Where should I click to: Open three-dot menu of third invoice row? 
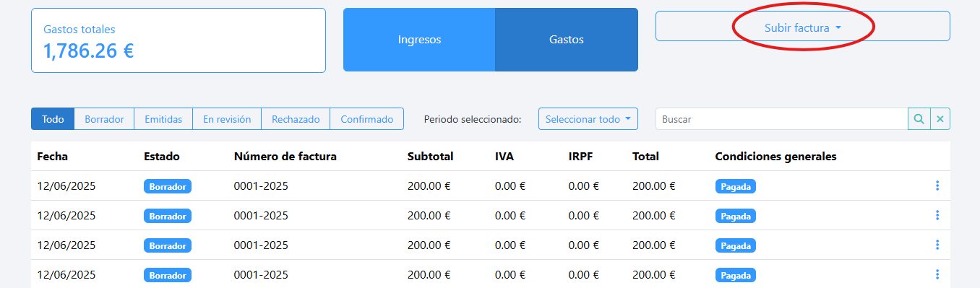937,245
